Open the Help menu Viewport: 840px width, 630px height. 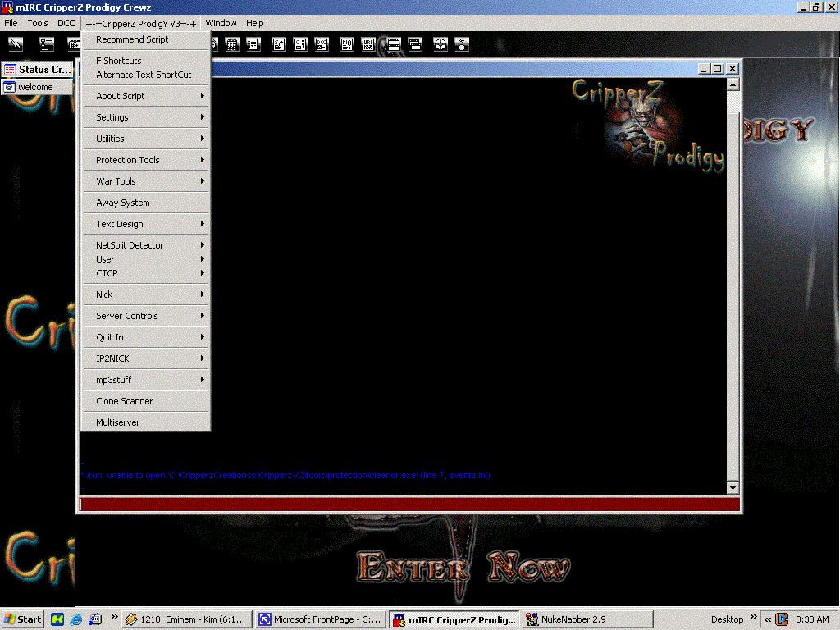(x=254, y=23)
